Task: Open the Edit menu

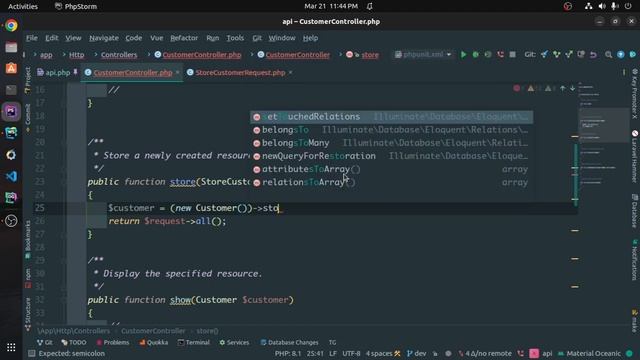Action: (51, 38)
